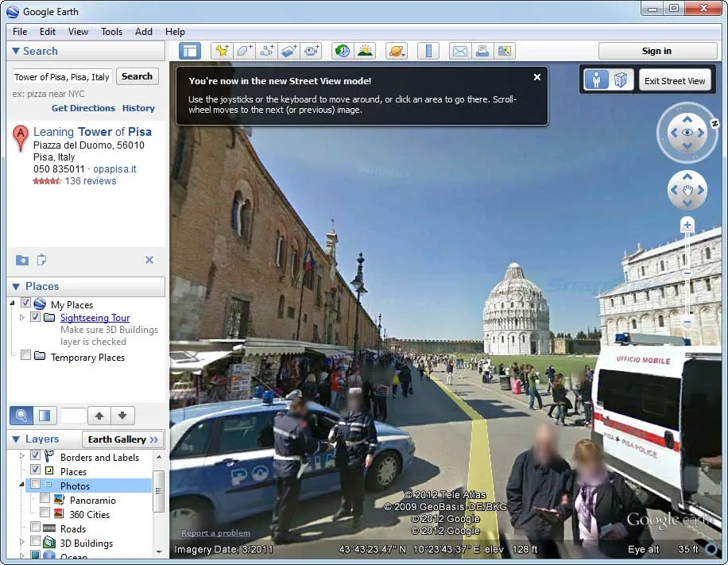Open the Earth Gallery button
Viewport: 728px width, 565px height.
(x=123, y=439)
